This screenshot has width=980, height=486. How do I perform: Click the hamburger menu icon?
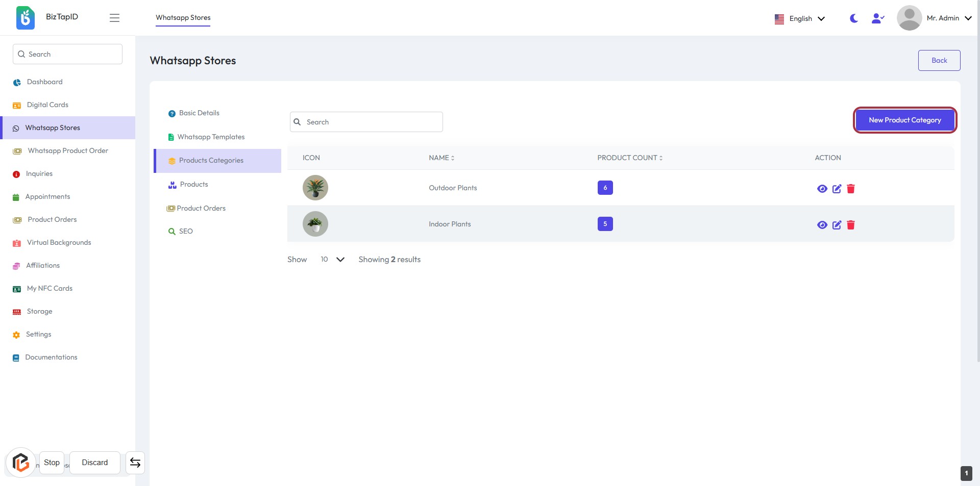pyautogui.click(x=114, y=18)
